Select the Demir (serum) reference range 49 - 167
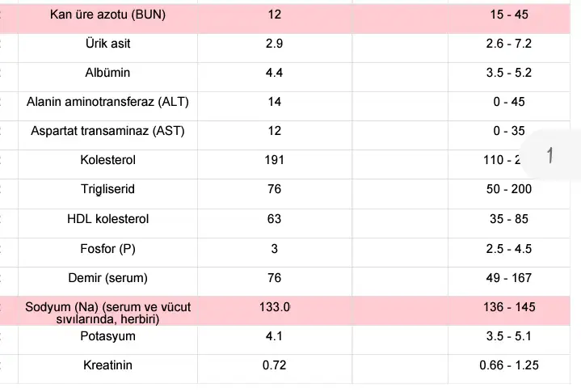581x392 pixels. (x=508, y=278)
